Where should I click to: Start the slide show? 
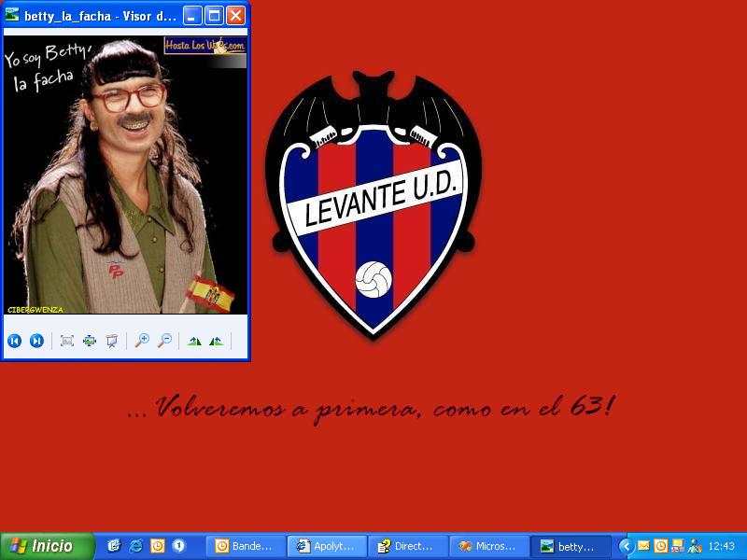point(112,341)
